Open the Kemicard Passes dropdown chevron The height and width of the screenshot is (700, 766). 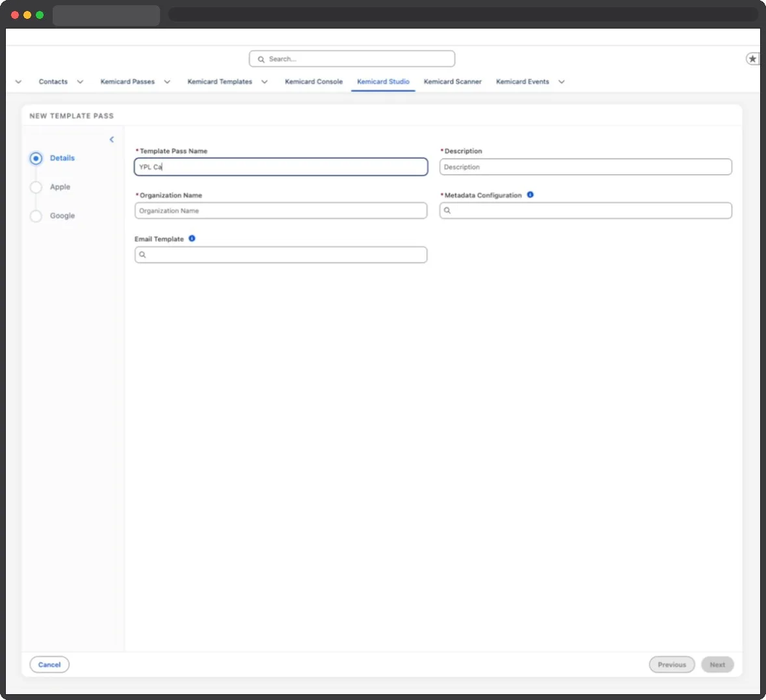click(167, 81)
